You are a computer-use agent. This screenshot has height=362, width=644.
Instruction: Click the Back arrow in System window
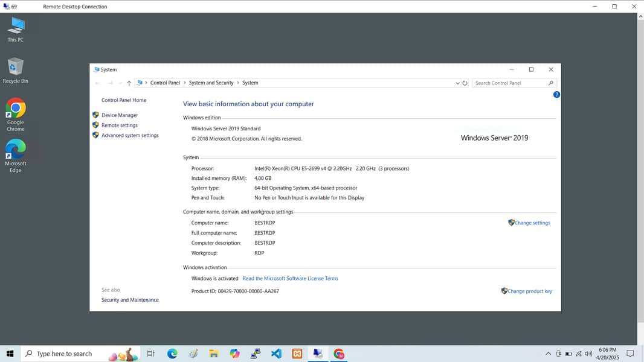coord(98,83)
